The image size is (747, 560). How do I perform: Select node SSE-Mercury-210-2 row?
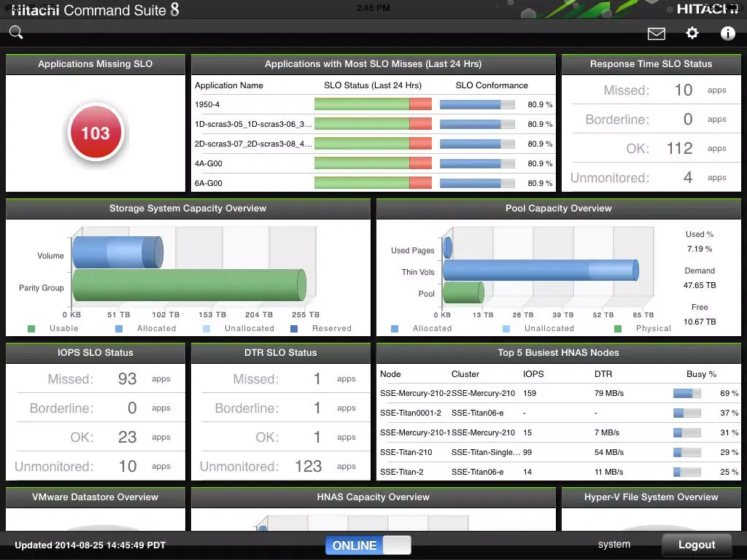pyautogui.click(x=558, y=393)
